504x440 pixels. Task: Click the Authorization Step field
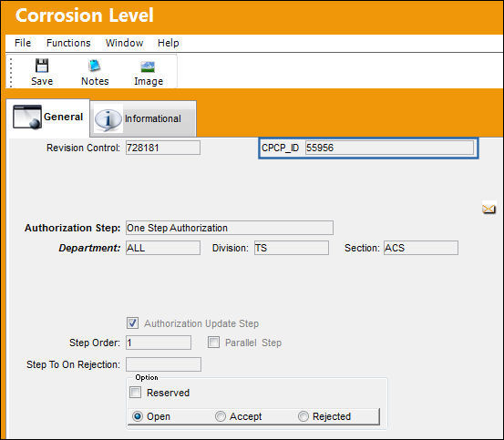click(230, 228)
